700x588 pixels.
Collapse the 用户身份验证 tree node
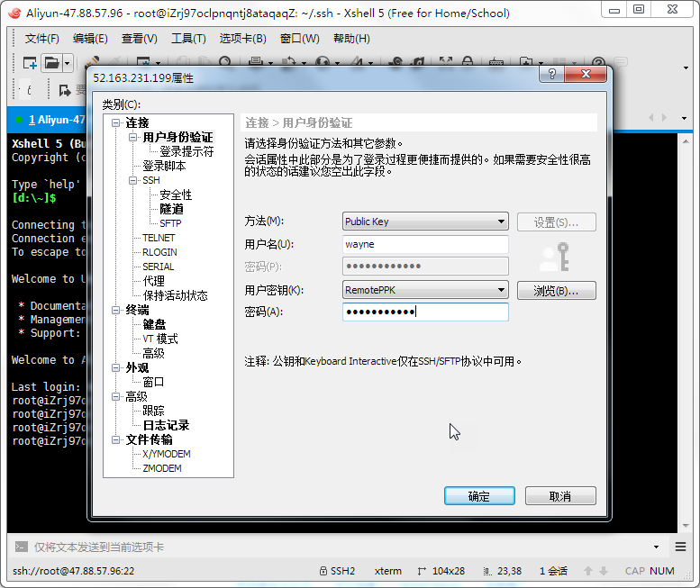133,137
